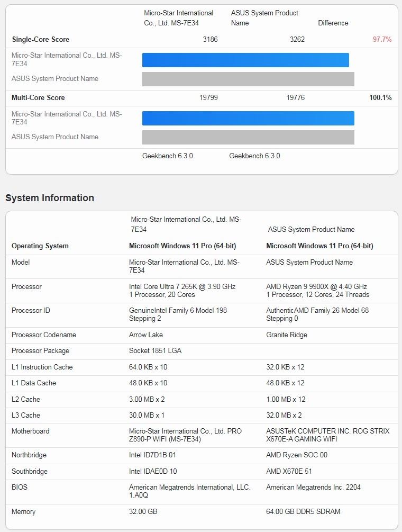Select the 48.0 KB x 12 value

(286, 383)
